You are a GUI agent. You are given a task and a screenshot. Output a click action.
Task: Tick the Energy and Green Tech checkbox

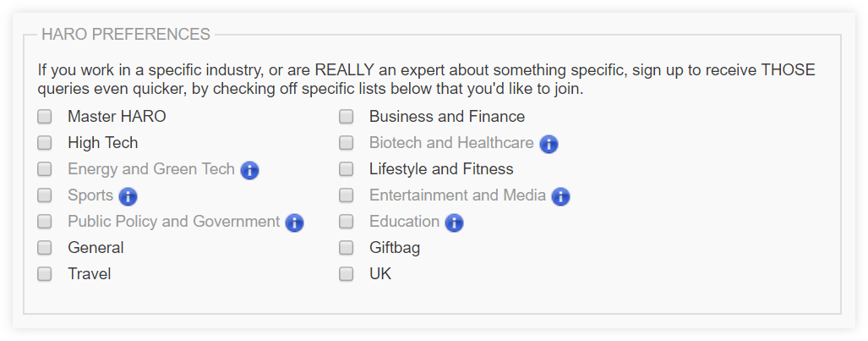click(x=44, y=168)
